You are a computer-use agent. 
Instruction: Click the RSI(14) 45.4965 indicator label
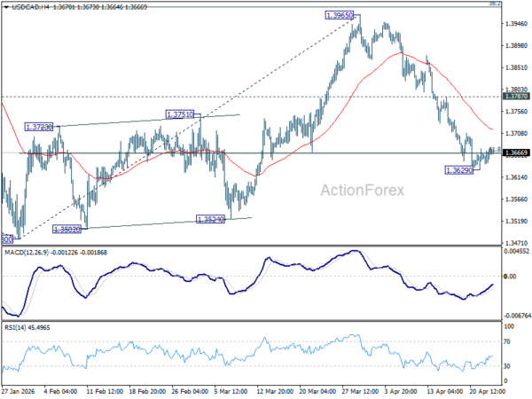(27, 328)
